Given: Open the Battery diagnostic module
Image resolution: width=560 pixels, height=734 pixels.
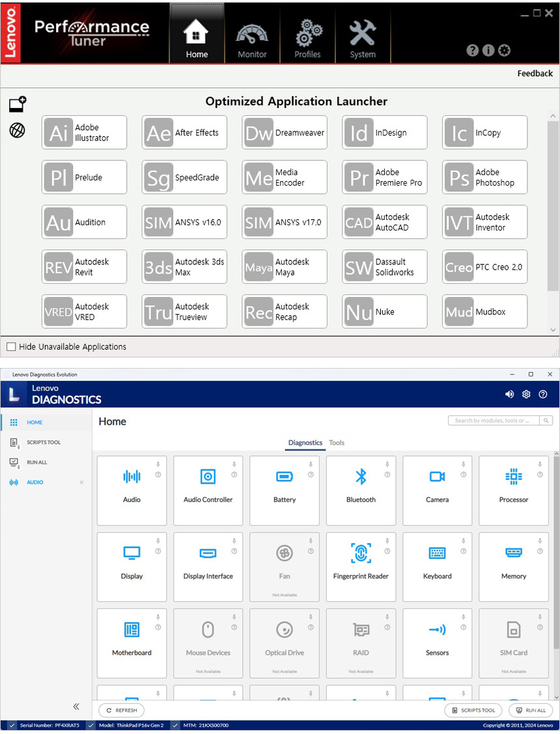Looking at the screenshot, I should [285, 490].
